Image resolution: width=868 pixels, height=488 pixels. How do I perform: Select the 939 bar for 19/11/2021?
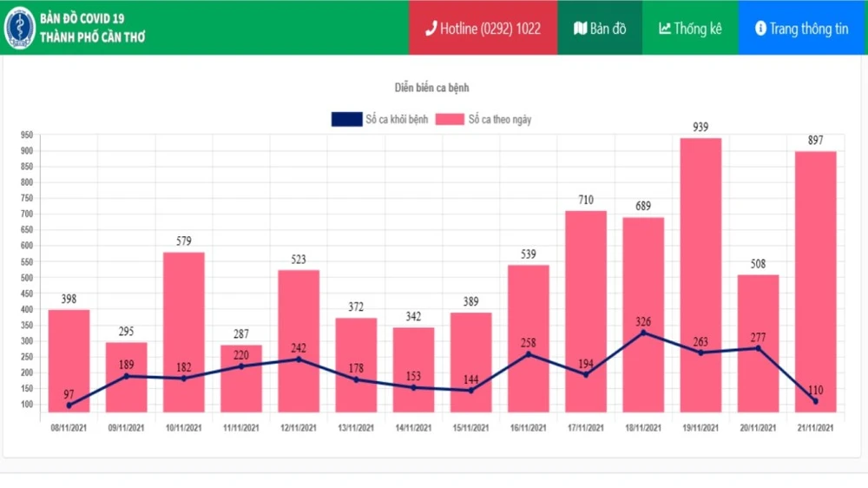700,278
